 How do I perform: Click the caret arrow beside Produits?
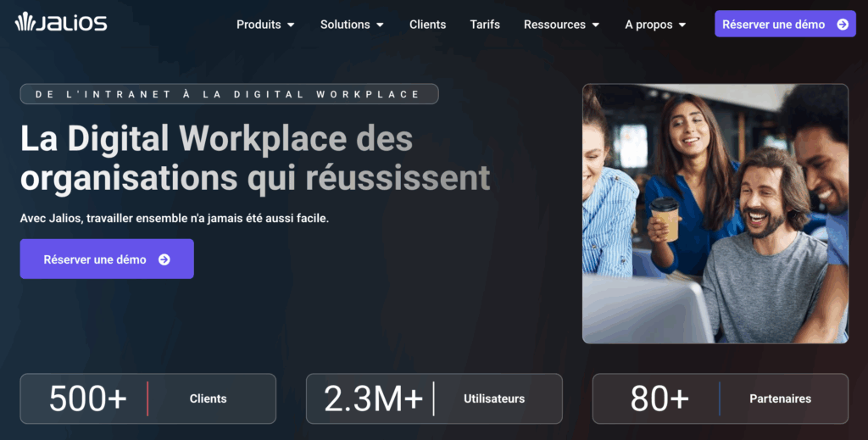click(x=292, y=25)
